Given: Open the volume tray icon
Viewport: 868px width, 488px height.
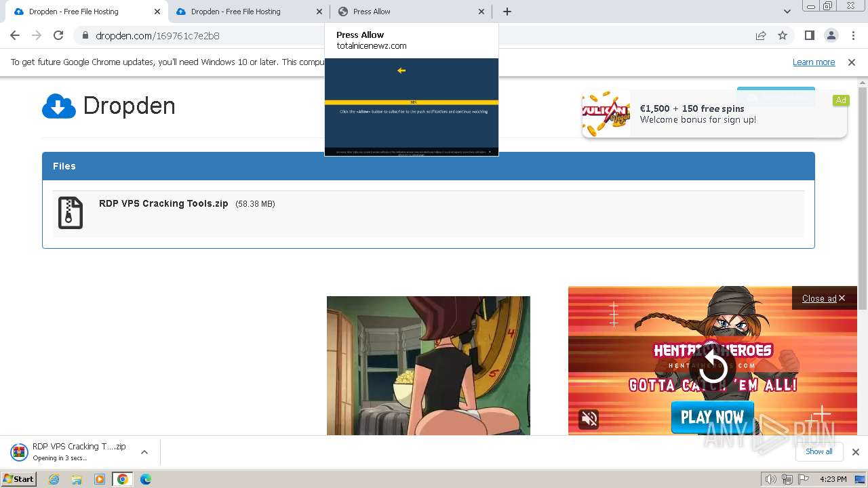Looking at the screenshot, I should [x=770, y=479].
